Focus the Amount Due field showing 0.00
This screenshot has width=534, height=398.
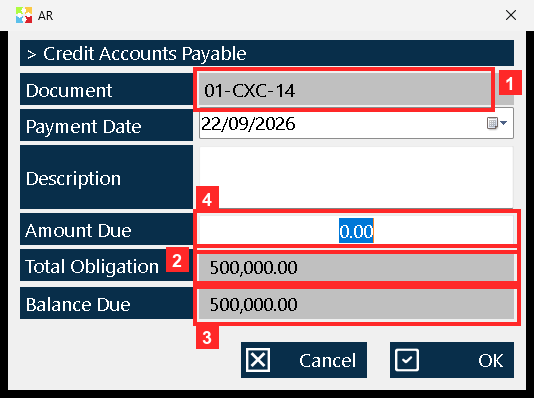[356, 230]
